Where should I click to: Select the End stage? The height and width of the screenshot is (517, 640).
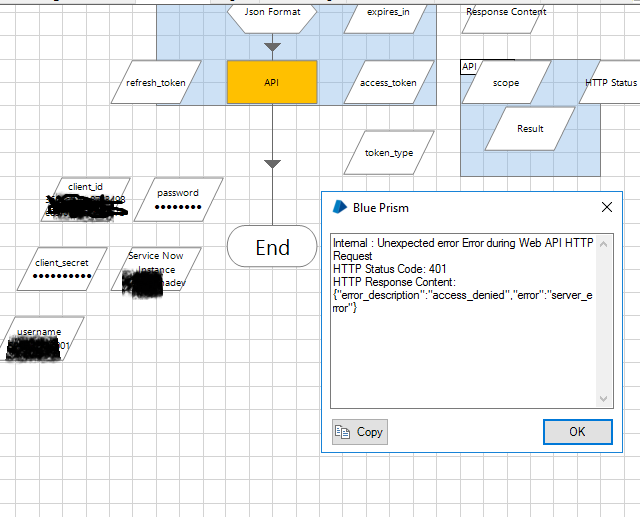(x=272, y=247)
